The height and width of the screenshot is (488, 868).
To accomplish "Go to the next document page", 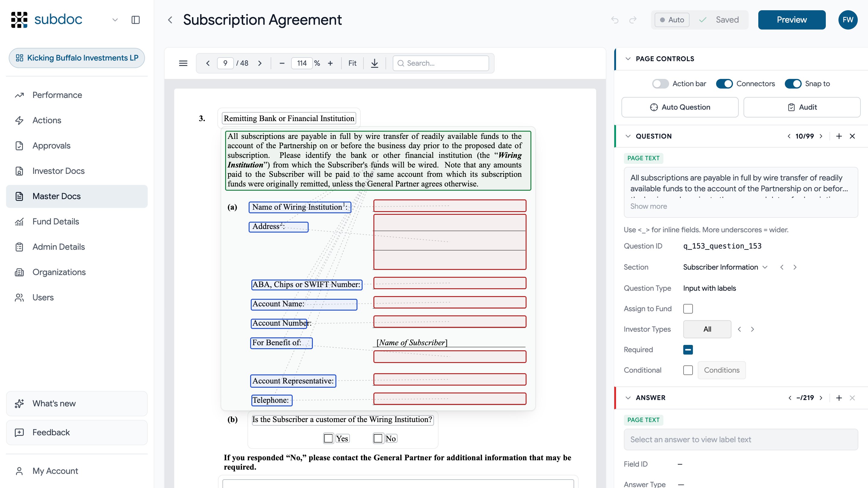I will coord(260,63).
